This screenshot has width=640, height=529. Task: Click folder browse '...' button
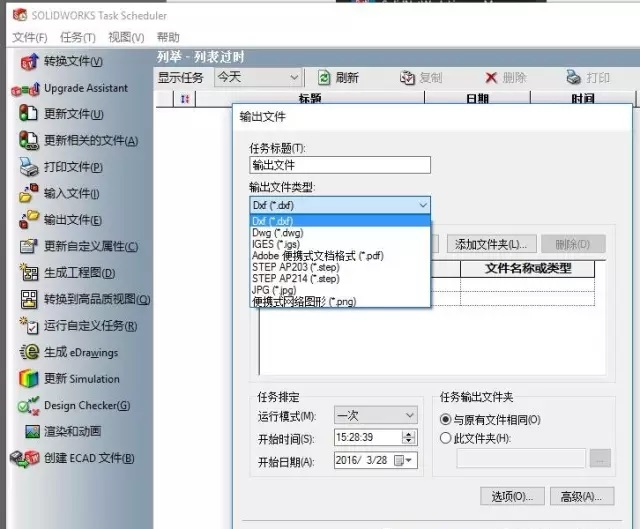[600, 458]
